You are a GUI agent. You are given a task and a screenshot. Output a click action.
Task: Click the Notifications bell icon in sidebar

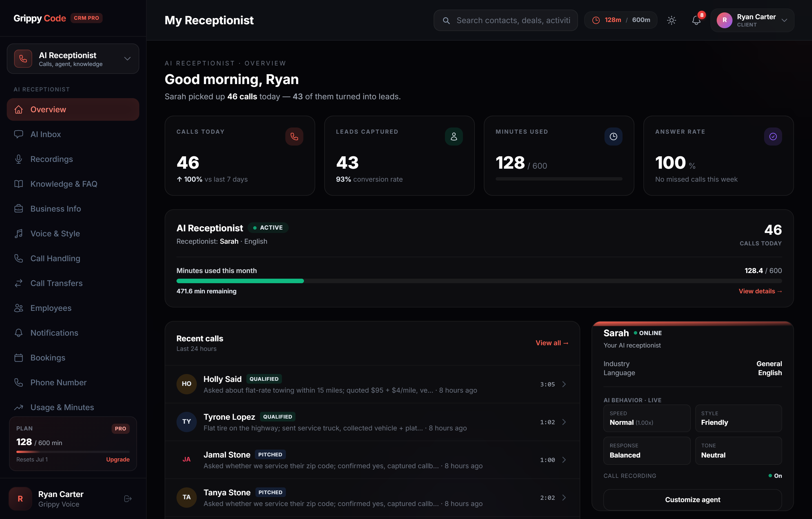coord(19,333)
